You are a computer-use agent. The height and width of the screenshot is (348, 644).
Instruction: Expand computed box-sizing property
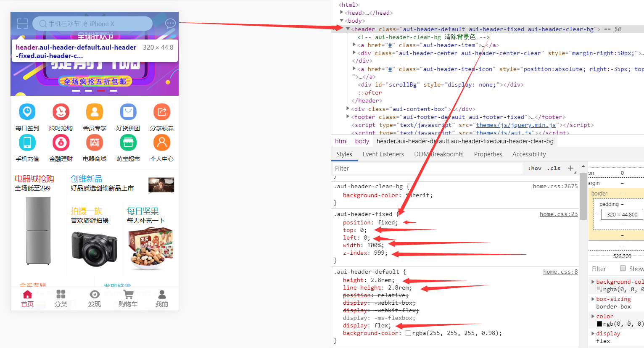pyautogui.click(x=593, y=299)
